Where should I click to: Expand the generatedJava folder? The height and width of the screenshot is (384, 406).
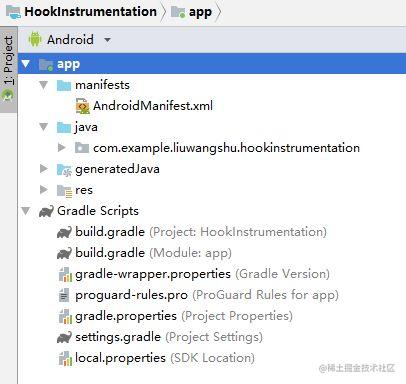tap(44, 169)
